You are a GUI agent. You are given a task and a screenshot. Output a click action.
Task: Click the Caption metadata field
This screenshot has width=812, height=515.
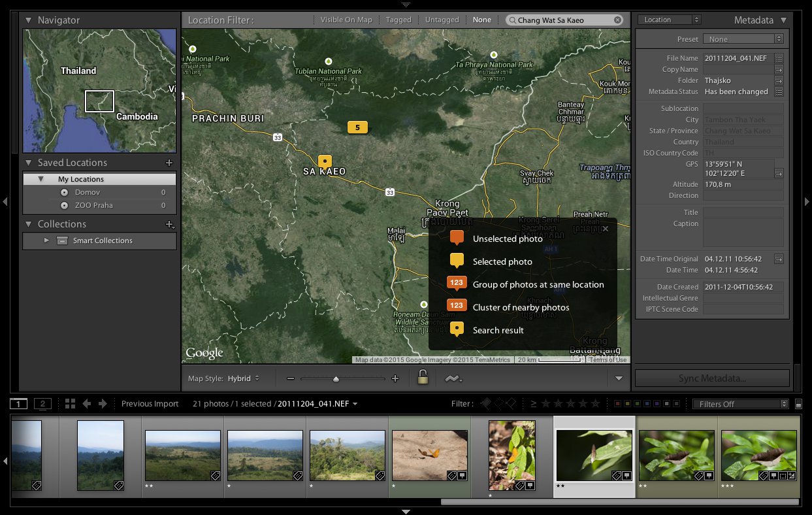(743, 232)
